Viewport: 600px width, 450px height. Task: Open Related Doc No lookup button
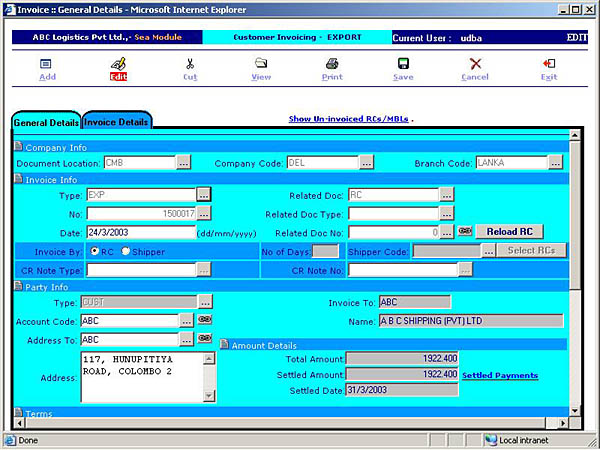[446, 232]
